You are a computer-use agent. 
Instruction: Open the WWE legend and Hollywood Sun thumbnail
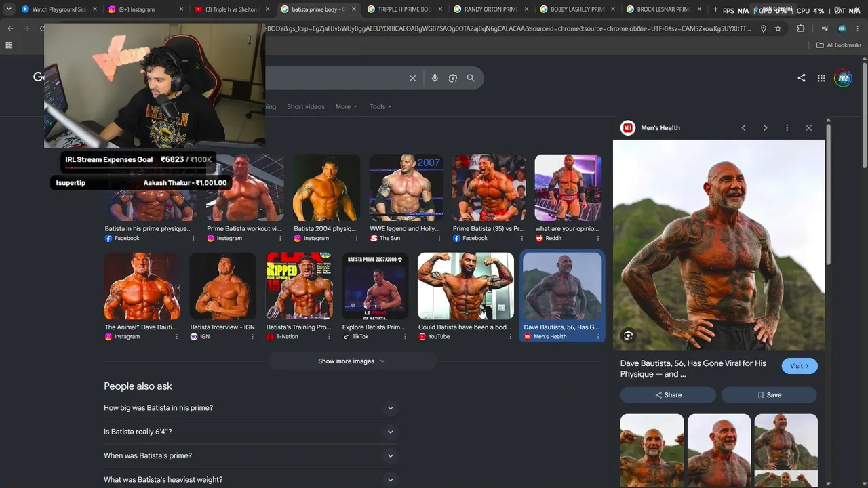(406, 188)
